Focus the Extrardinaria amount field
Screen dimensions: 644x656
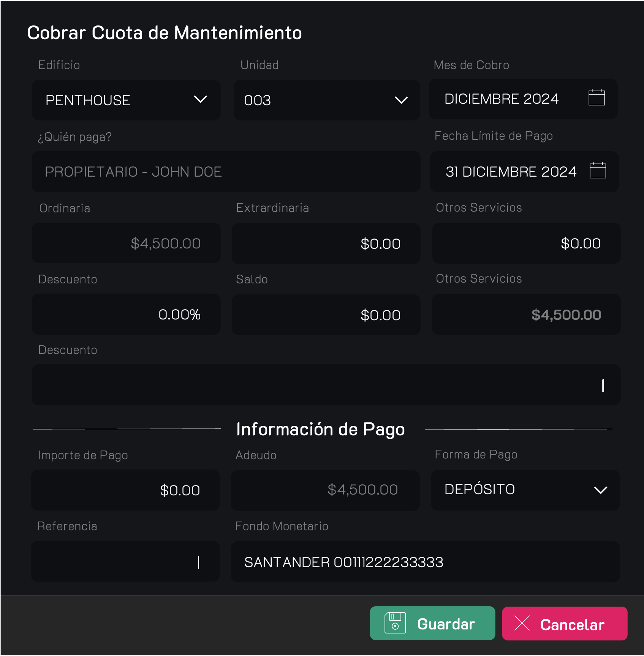point(326,243)
